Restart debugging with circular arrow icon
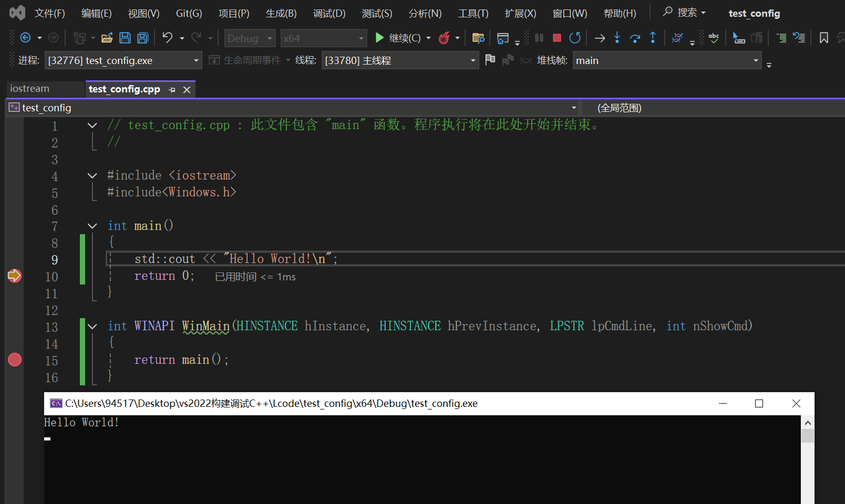The image size is (845, 504). (575, 38)
